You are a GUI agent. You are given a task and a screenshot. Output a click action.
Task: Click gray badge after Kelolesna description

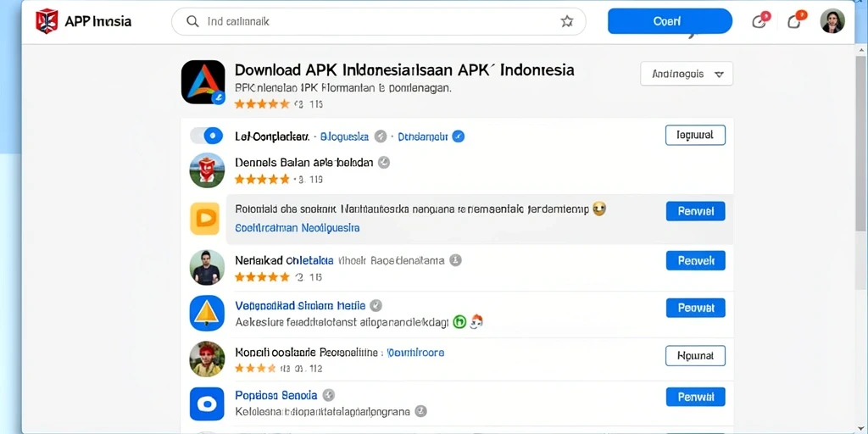421,411
